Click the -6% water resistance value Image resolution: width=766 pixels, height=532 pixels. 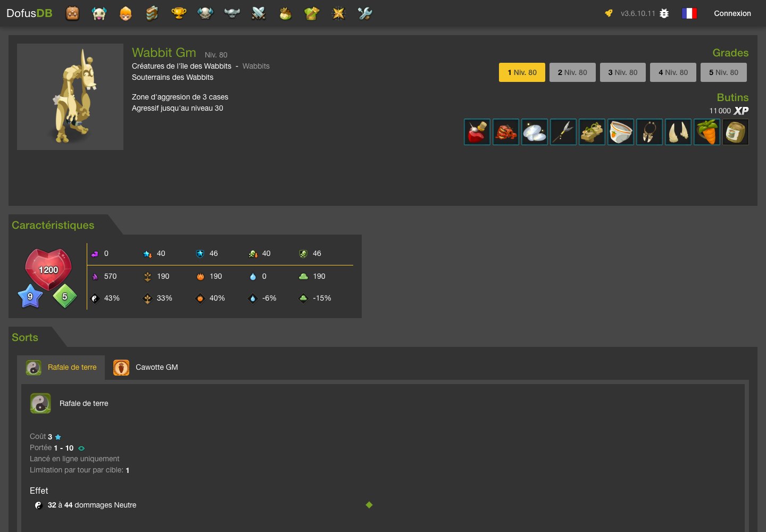click(x=269, y=298)
